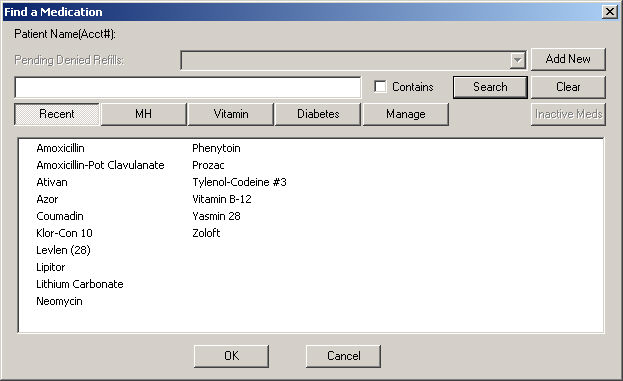The width and height of the screenshot is (623, 381).
Task: Pick Azor from the recent list
Action: (x=47, y=199)
